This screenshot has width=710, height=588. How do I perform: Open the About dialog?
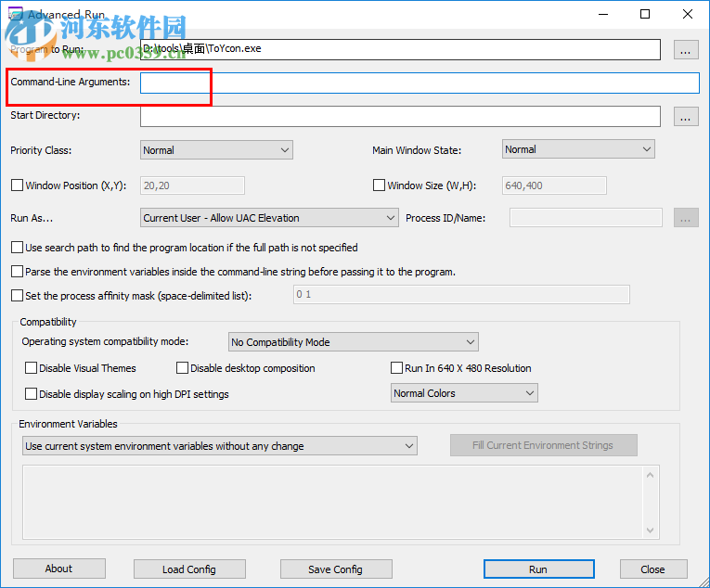click(x=58, y=569)
